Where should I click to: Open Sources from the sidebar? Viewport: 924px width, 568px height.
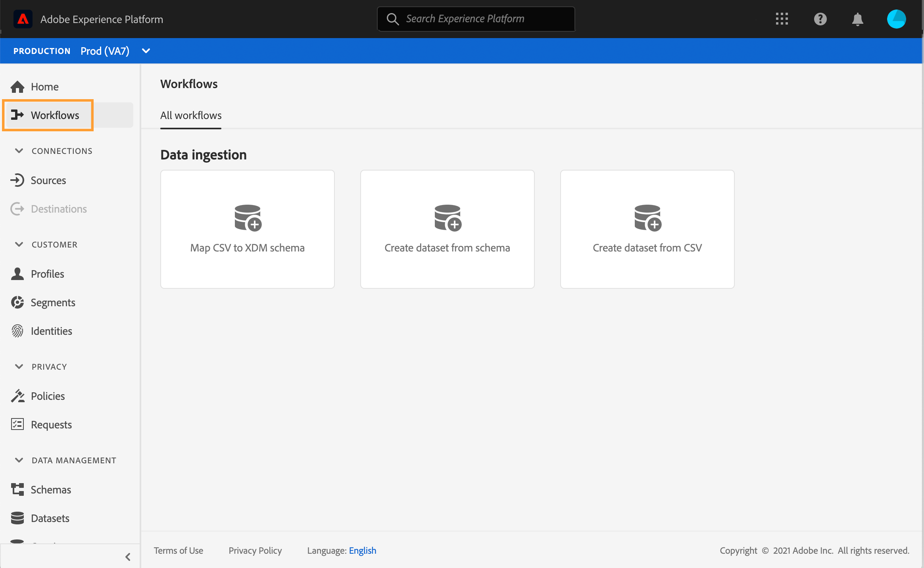point(48,180)
